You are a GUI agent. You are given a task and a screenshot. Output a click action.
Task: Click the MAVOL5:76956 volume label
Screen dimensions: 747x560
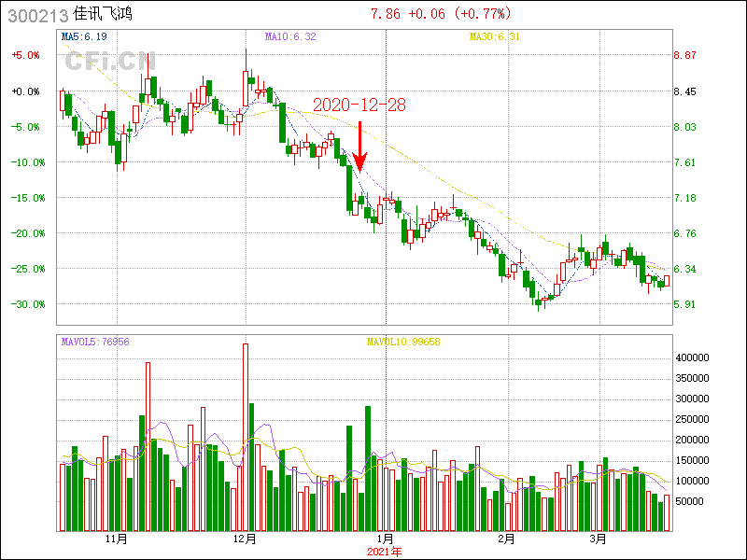click(95, 342)
